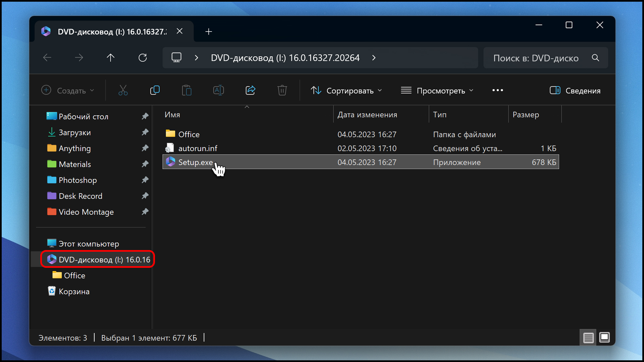Click the Refresh button
The image size is (644, 362).
(143, 58)
